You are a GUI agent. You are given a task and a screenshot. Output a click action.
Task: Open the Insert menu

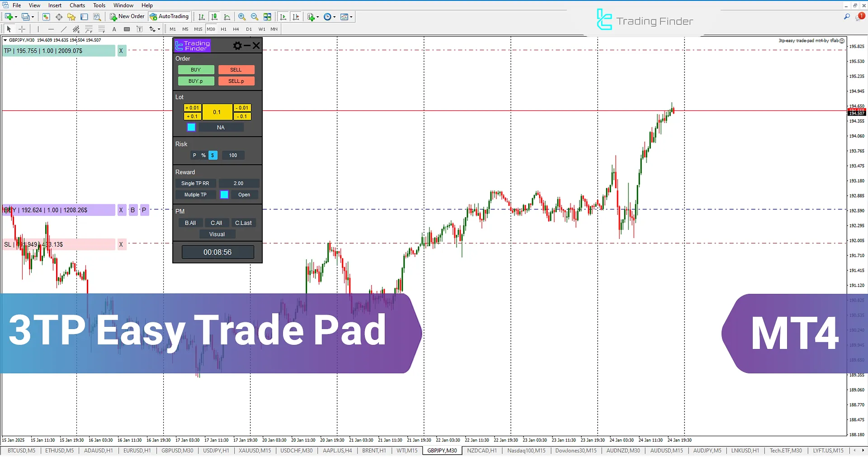(x=55, y=5)
